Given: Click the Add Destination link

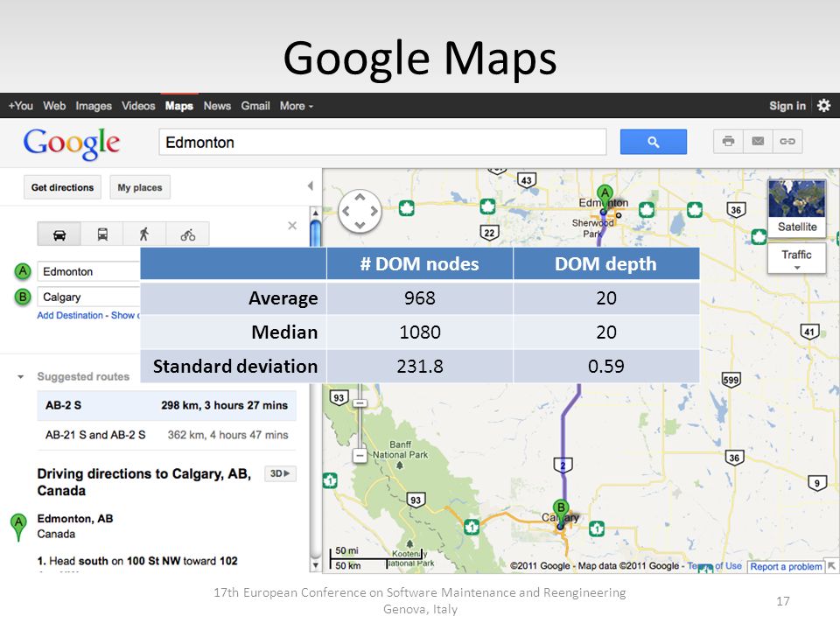Looking at the screenshot, I should [x=70, y=316].
